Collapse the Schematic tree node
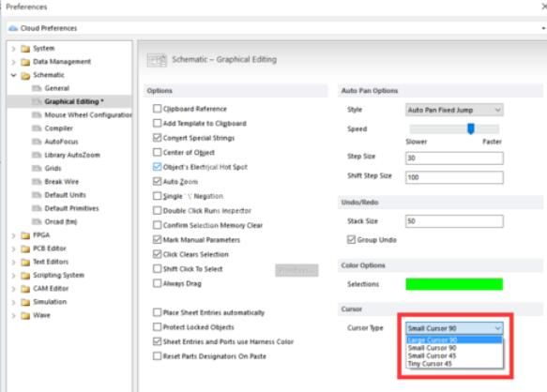This screenshot has height=392, width=547. pos(14,75)
